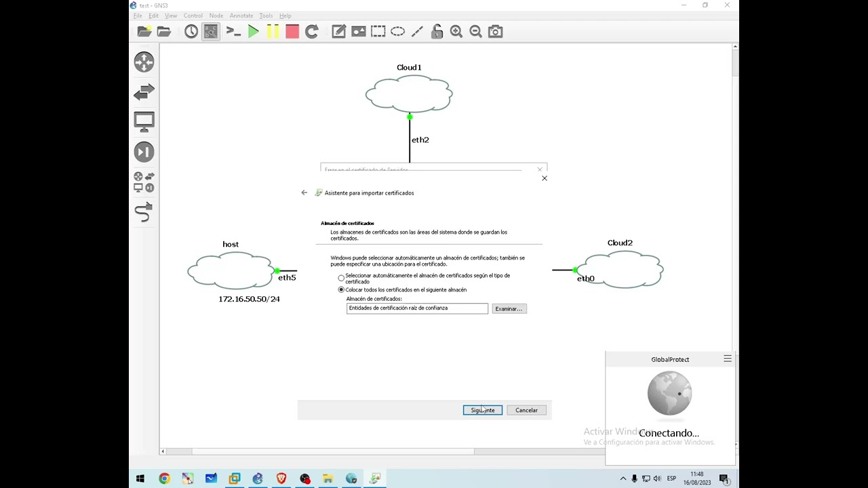The width and height of the screenshot is (868, 488).
Task: Click the canvas horizontal scrollbar
Action: click(333, 451)
